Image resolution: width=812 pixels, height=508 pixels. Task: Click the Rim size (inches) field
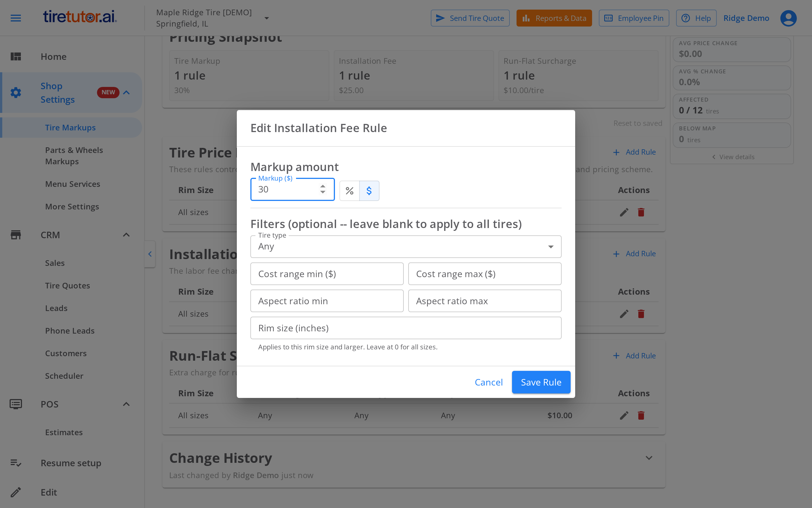406,328
